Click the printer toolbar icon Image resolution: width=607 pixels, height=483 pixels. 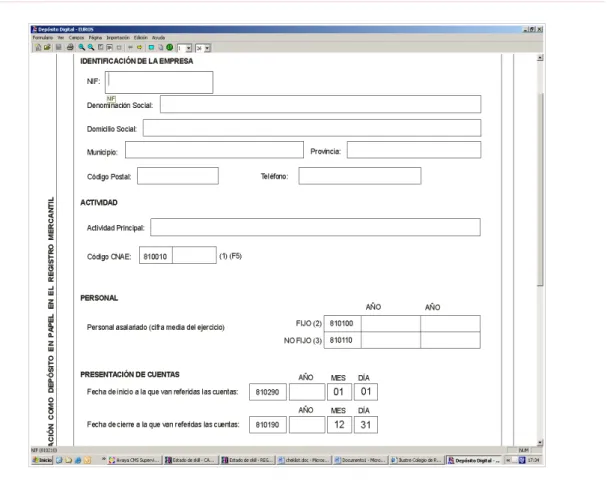70,48
